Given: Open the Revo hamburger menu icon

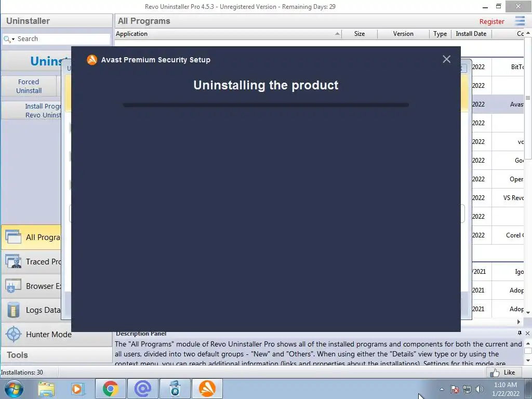Looking at the screenshot, I should tap(520, 21).
